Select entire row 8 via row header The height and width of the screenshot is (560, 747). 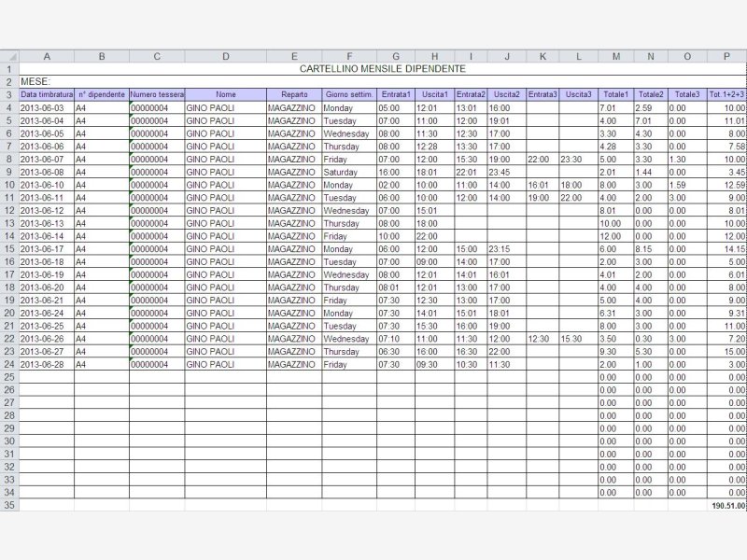[x=9, y=160]
